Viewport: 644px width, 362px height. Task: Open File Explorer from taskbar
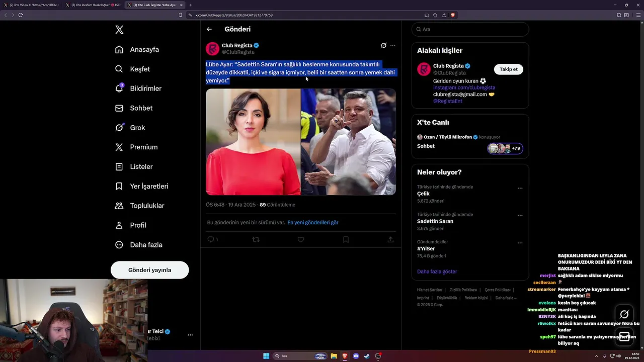(x=334, y=356)
